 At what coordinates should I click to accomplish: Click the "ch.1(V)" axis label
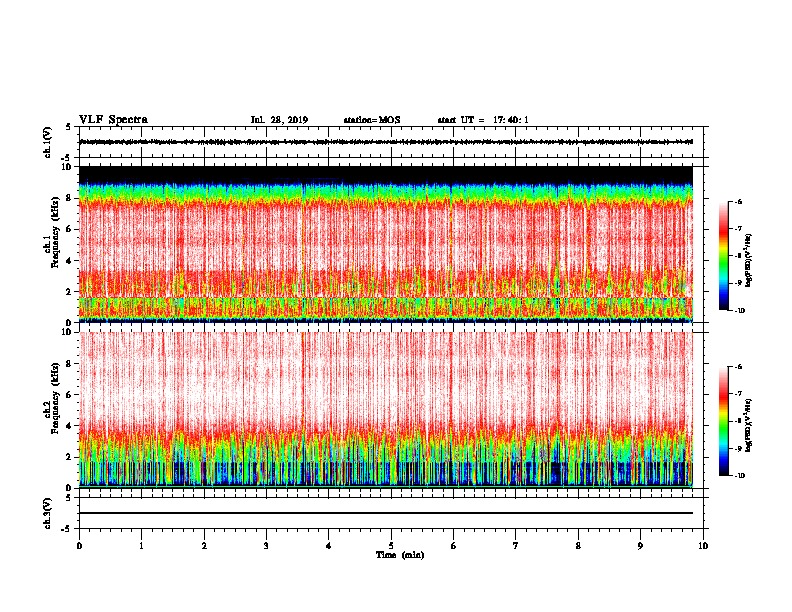(x=47, y=142)
